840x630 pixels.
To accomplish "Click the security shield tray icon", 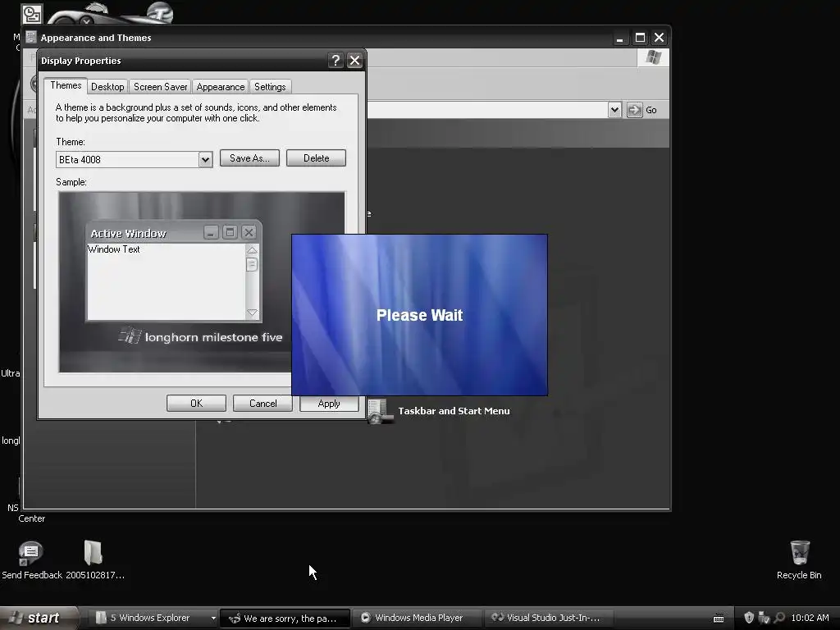I will point(749,618).
